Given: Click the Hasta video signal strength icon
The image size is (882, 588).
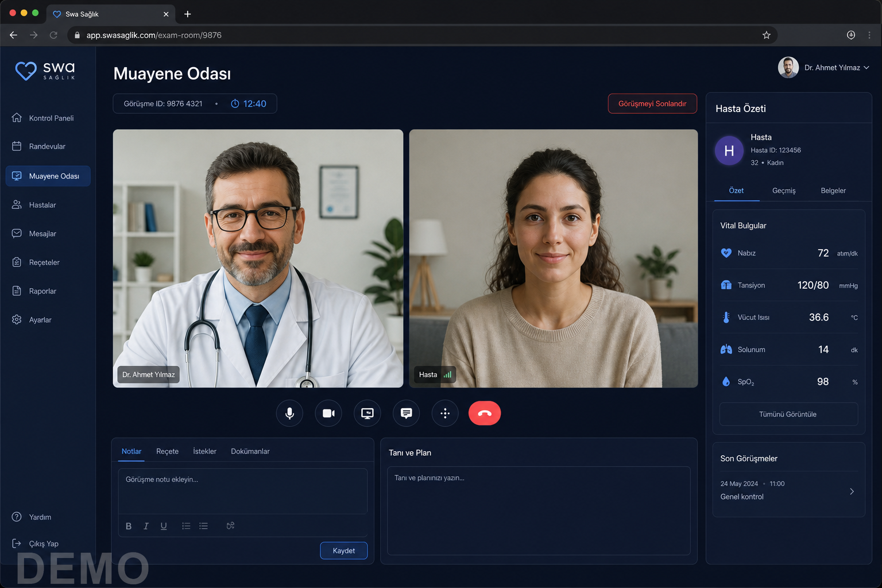Looking at the screenshot, I should tap(447, 374).
